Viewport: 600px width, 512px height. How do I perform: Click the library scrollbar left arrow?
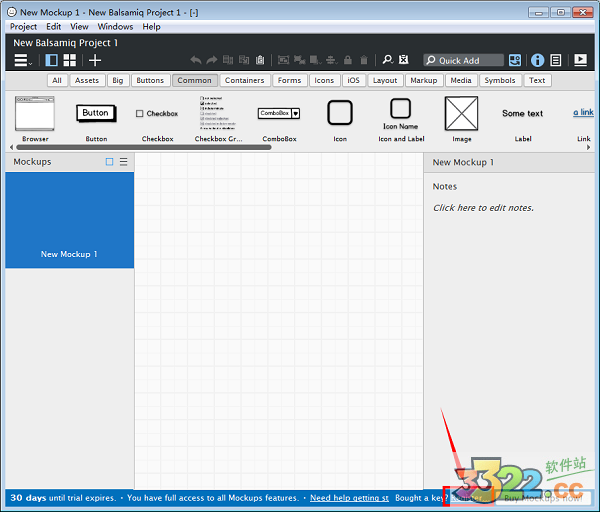11,147
